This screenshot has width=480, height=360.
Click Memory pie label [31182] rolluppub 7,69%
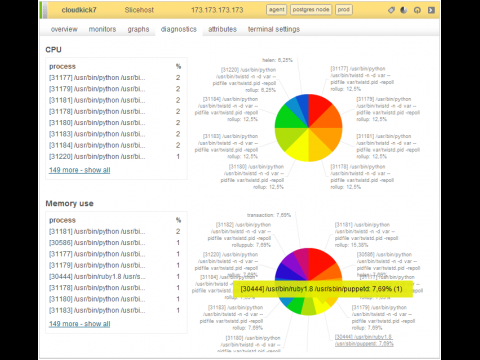point(239,235)
